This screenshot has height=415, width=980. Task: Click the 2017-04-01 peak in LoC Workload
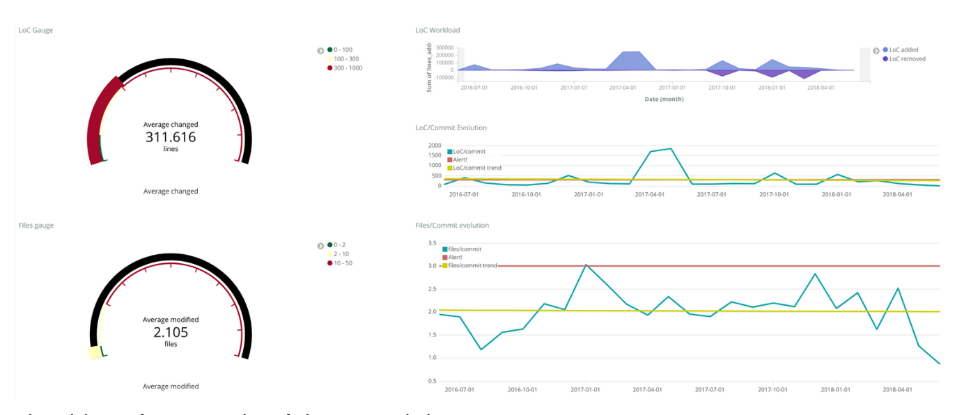[631, 60]
